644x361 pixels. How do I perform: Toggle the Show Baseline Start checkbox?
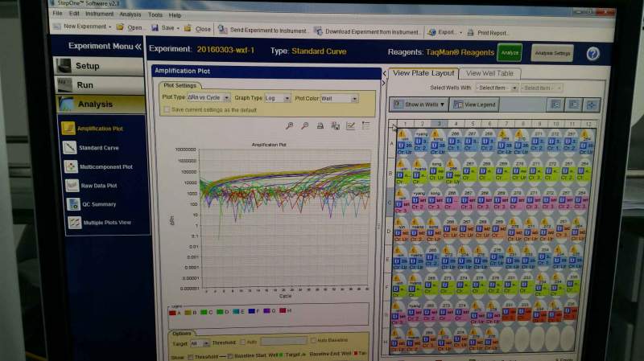(x=230, y=355)
